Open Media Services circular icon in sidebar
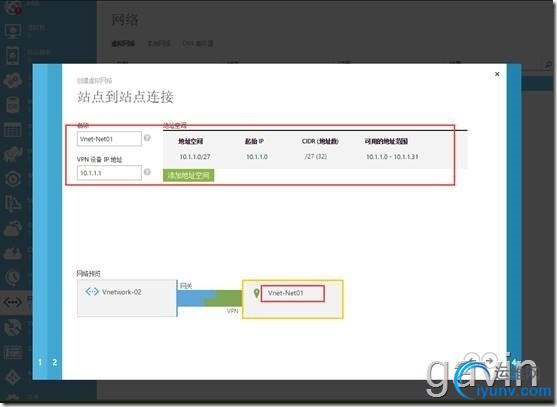 tap(13, 179)
